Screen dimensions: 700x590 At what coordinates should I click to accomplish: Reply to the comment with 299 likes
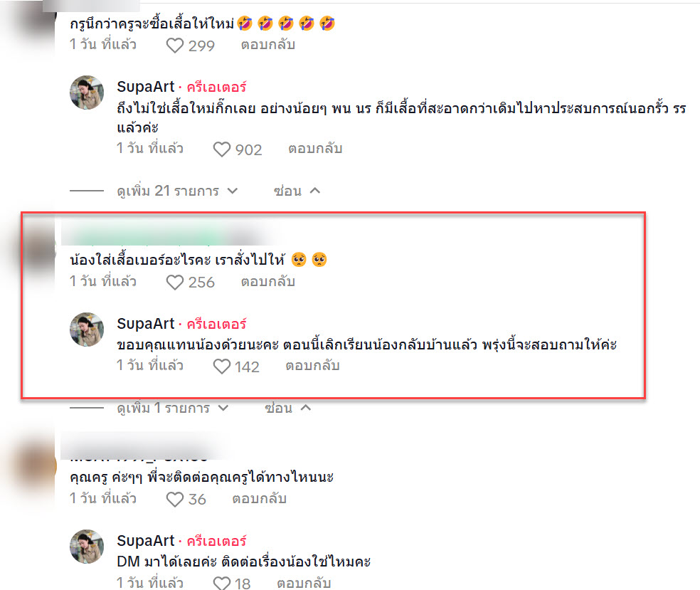(268, 45)
